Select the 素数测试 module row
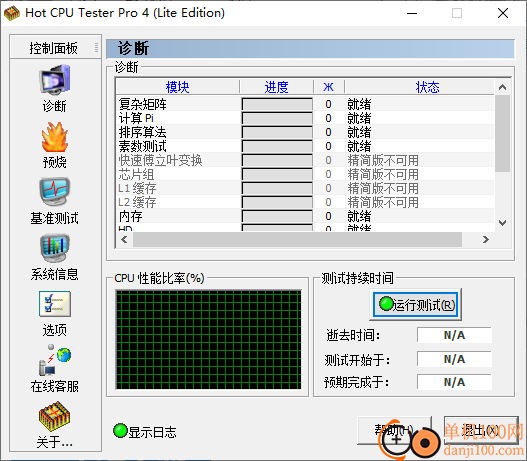 pos(305,146)
